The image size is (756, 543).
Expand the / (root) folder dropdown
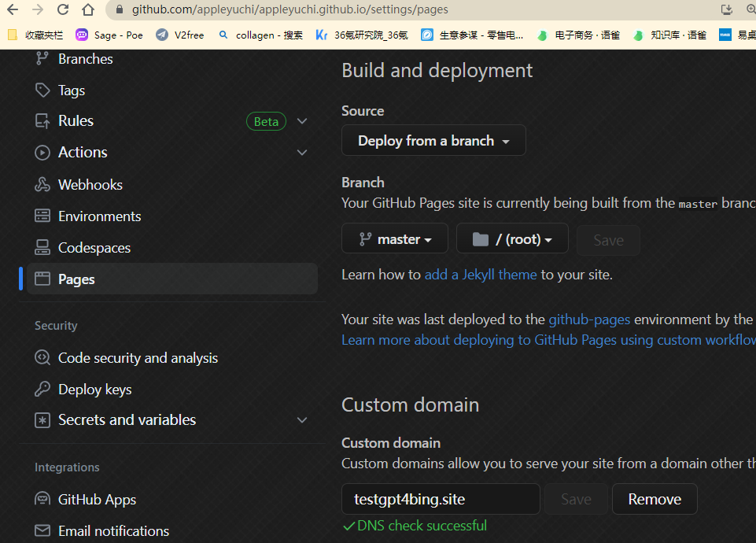click(x=512, y=238)
